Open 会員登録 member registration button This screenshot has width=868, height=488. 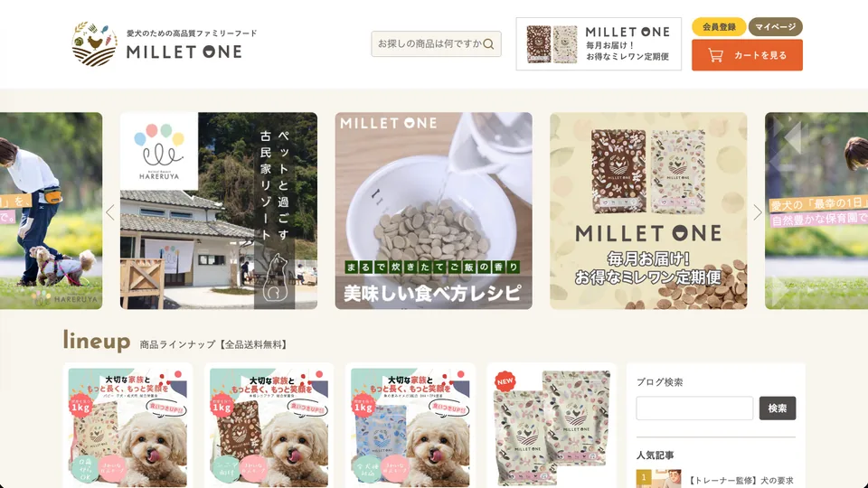coord(719,26)
